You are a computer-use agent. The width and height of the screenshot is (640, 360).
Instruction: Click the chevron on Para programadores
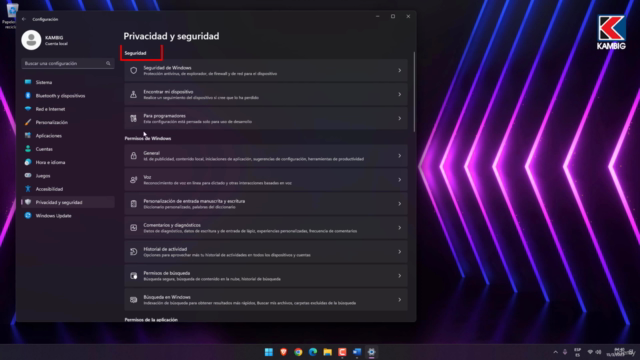point(400,118)
